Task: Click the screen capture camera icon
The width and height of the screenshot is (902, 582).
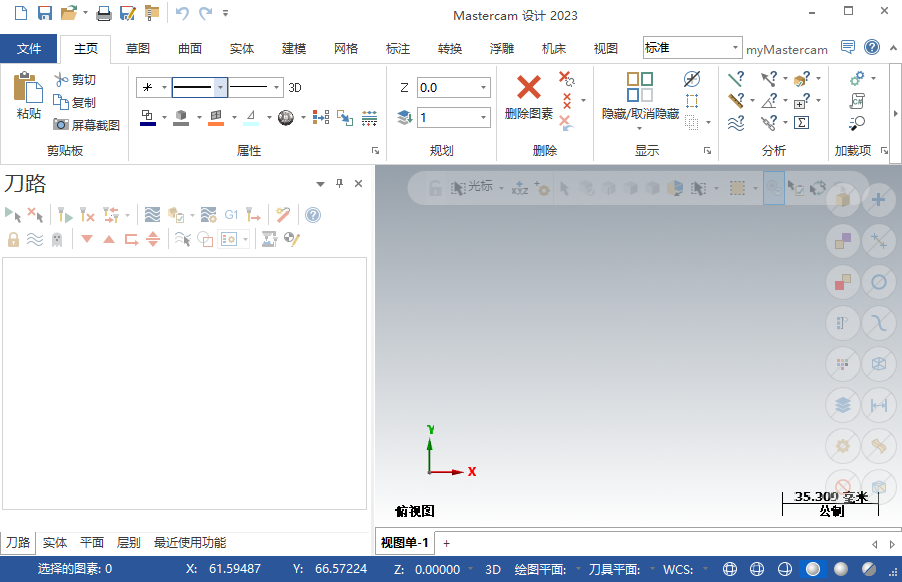Action: point(62,125)
